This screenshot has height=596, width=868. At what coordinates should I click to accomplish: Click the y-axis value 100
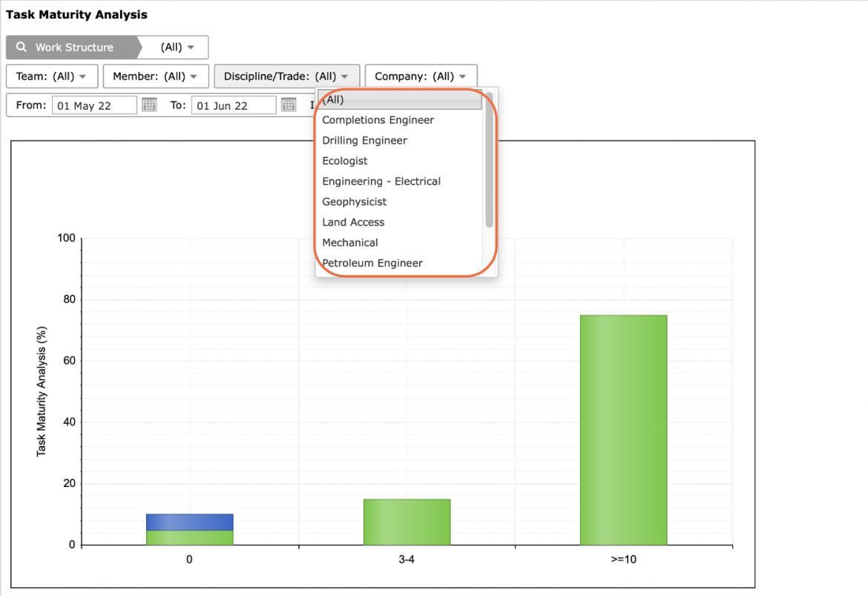tap(67, 238)
